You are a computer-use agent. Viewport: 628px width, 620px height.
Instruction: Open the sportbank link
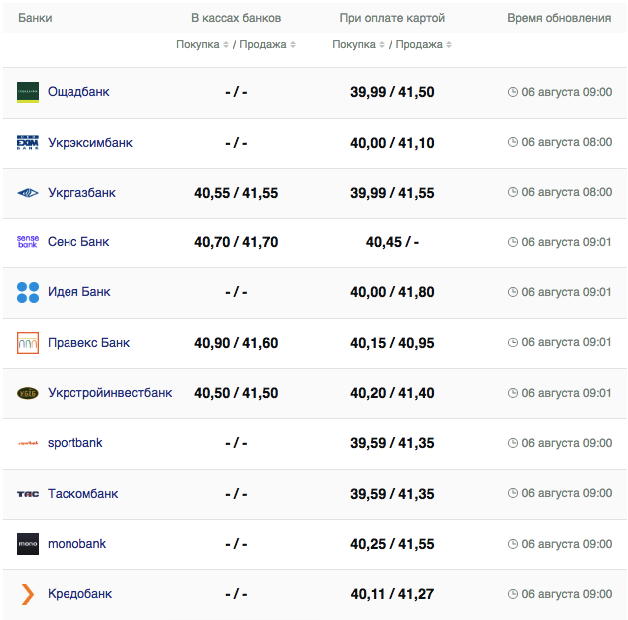point(75,443)
